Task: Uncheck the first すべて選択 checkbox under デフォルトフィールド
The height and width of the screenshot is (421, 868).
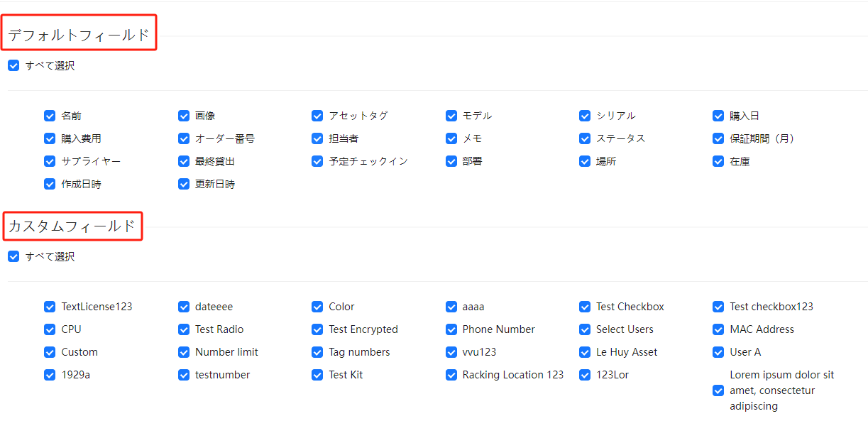Action: pyautogui.click(x=13, y=66)
